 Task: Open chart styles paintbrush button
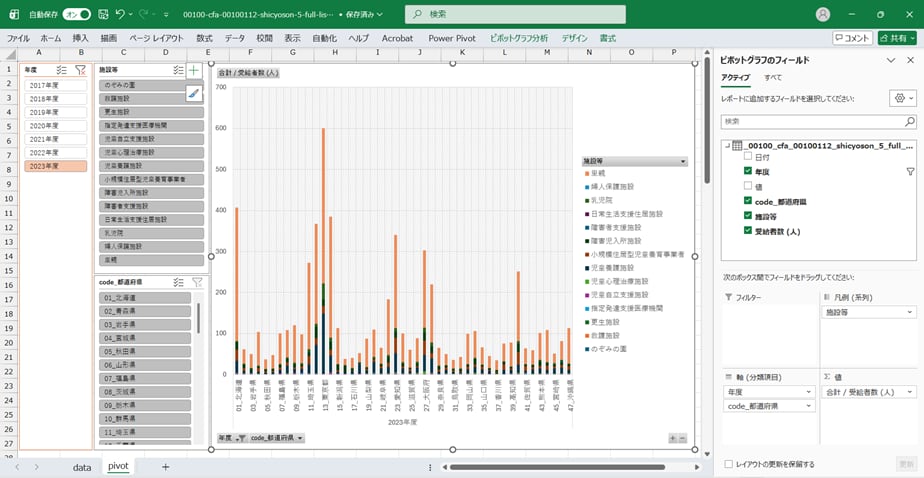194,93
